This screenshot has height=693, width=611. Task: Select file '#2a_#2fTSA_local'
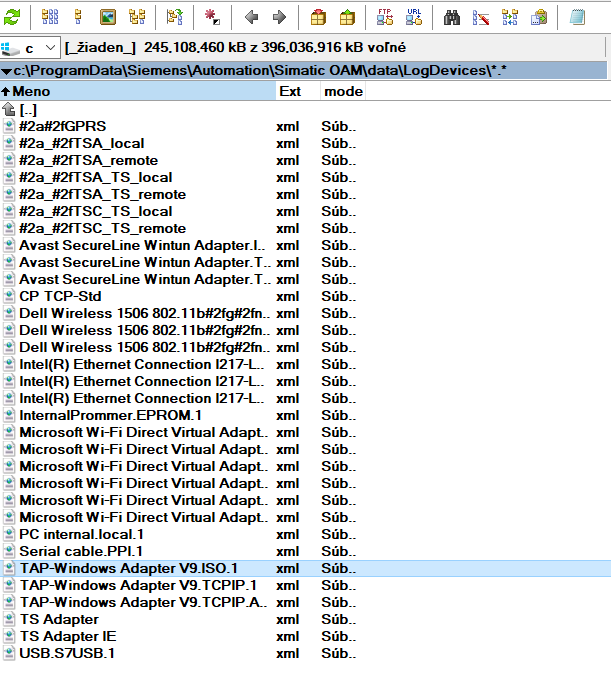(82, 144)
